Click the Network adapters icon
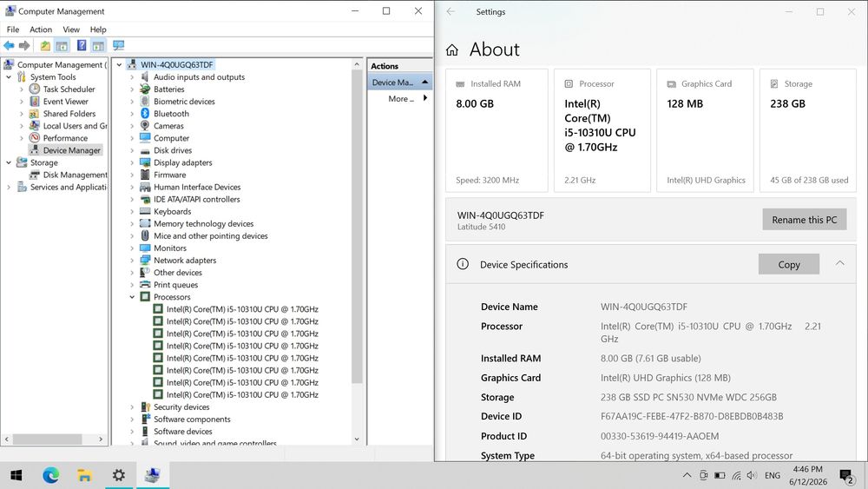Screen dimensions: 868x489 click(x=145, y=260)
